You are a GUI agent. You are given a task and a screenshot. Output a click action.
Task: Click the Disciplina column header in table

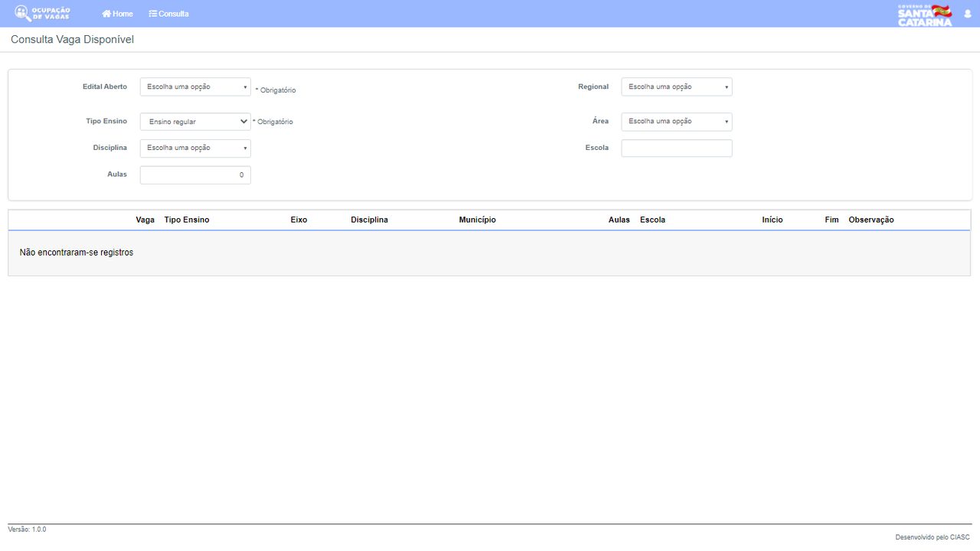point(369,220)
